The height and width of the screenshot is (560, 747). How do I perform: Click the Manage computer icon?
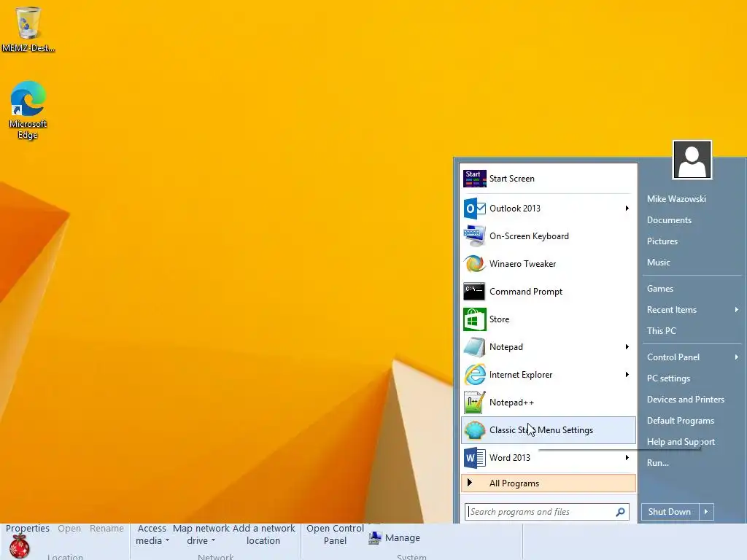point(375,537)
